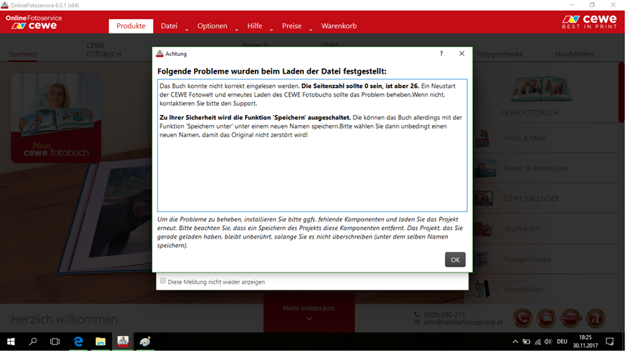Open the clock showing 18:25

585,341
